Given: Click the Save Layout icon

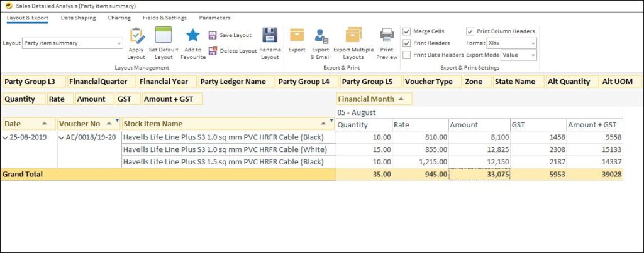Looking at the screenshot, I should tap(213, 36).
